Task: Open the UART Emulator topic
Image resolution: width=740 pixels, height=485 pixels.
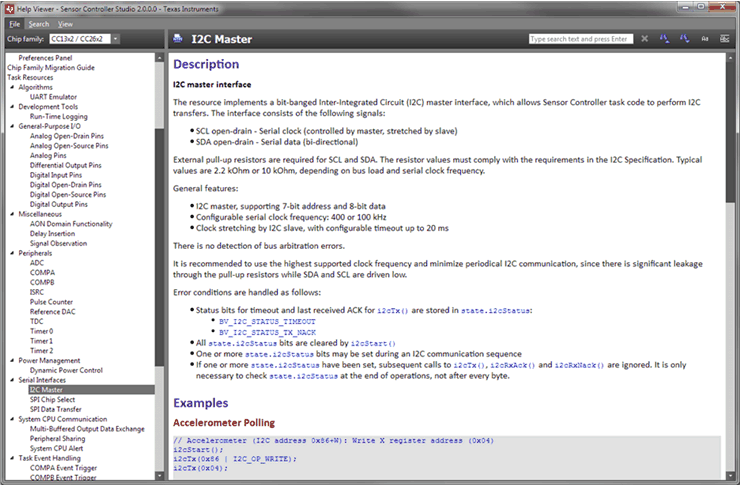Action: coord(53,97)
